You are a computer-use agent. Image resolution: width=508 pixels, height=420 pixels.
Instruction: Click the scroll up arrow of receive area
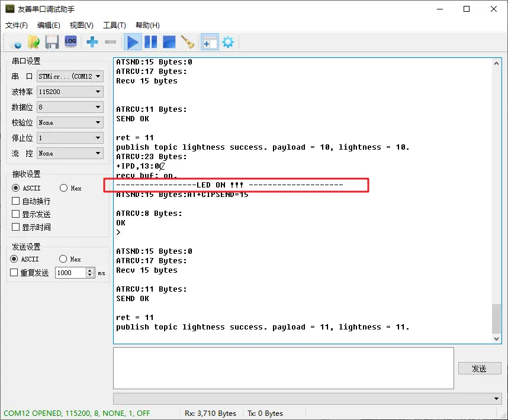coord(496,63)
